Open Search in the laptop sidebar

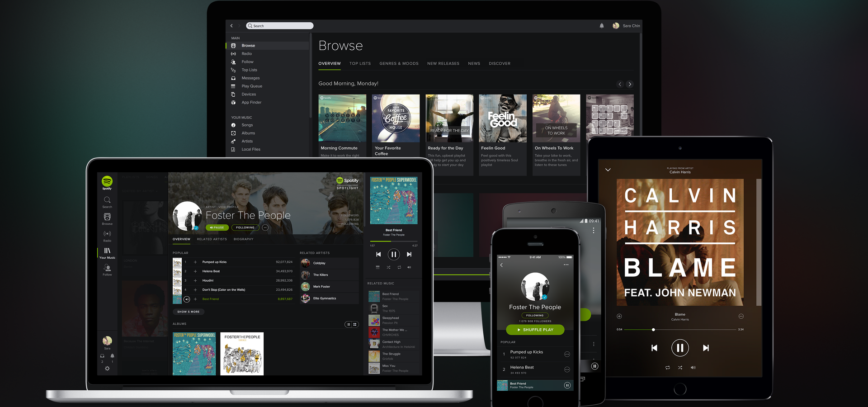pyautogui.click(x=107, y=202)
